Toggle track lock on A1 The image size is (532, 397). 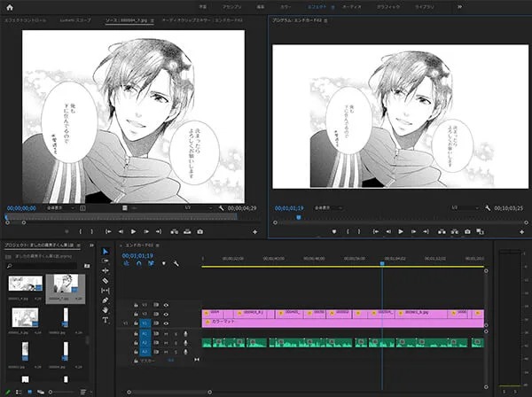point(136,334)
